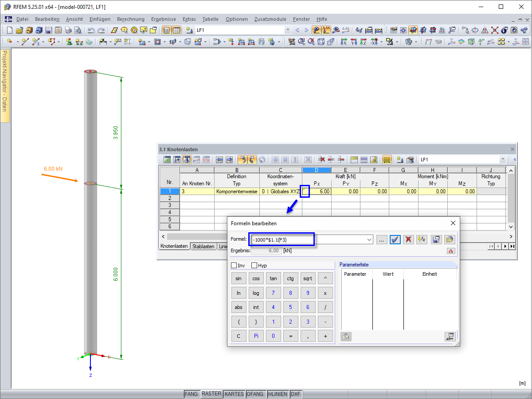This screenshot has height=399, width=532.
Task: Open the info icon in main toolbar
Action: pyautogui.click(x=504, y=30)
